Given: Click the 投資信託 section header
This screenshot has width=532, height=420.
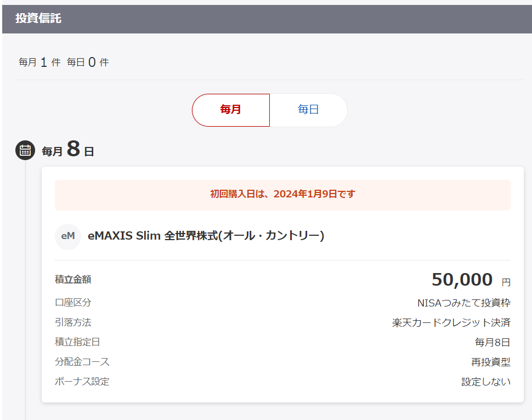Looking at the screenshot, I should click(38, 18).
